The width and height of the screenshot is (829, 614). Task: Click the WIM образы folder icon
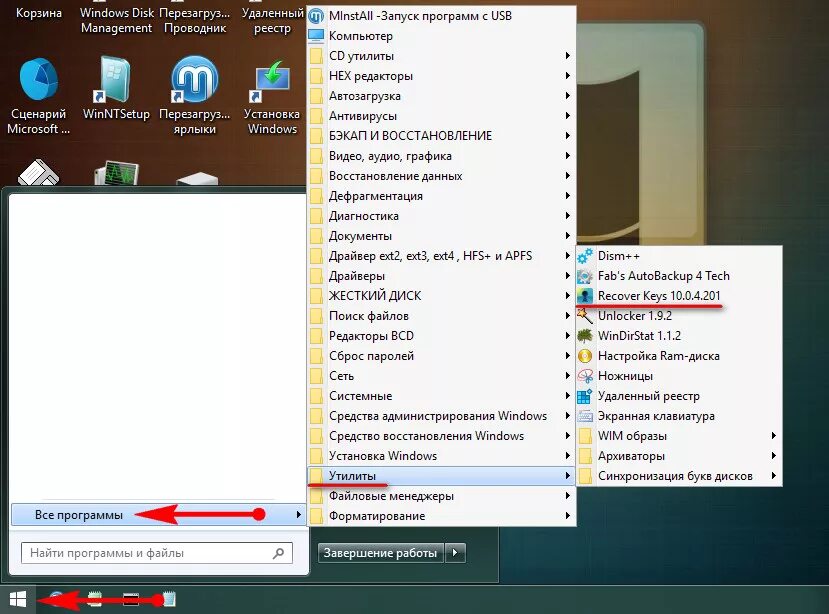point(585,436)
